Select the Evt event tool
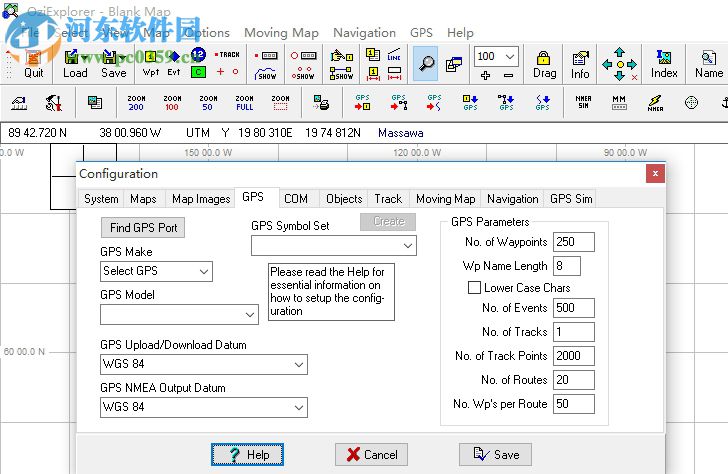This screenshot has width=728, height=474. (174, 64)
